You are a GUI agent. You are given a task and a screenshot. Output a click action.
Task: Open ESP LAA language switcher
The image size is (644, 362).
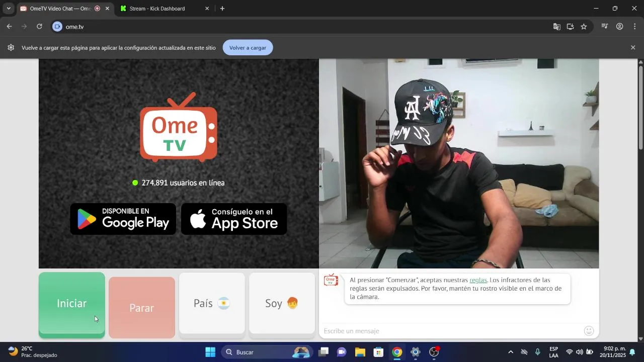coord(553,352)
